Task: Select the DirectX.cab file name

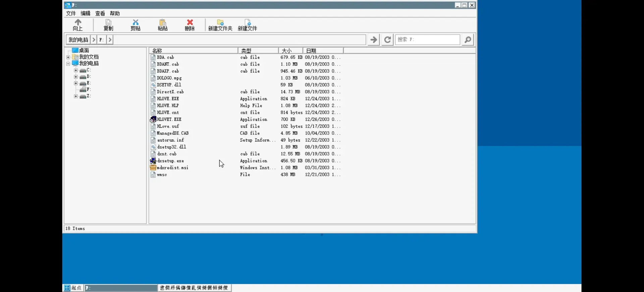Action: click(x=170, y=92)
